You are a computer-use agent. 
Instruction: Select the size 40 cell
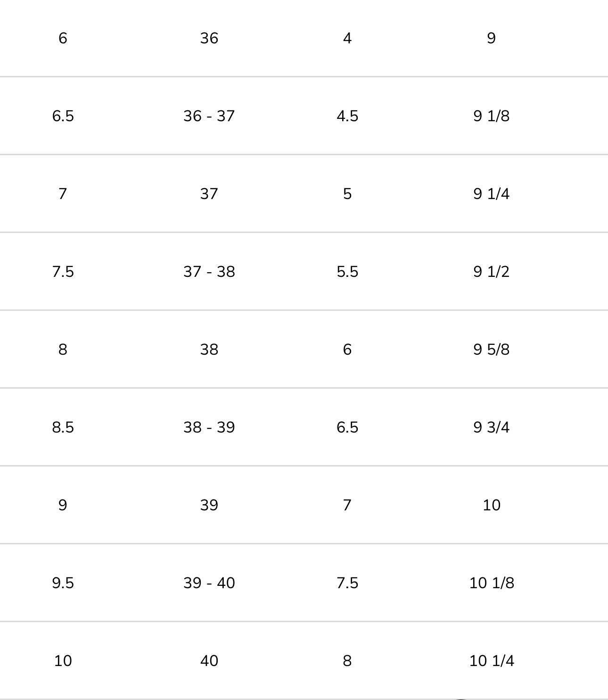(x=209, y=661)
